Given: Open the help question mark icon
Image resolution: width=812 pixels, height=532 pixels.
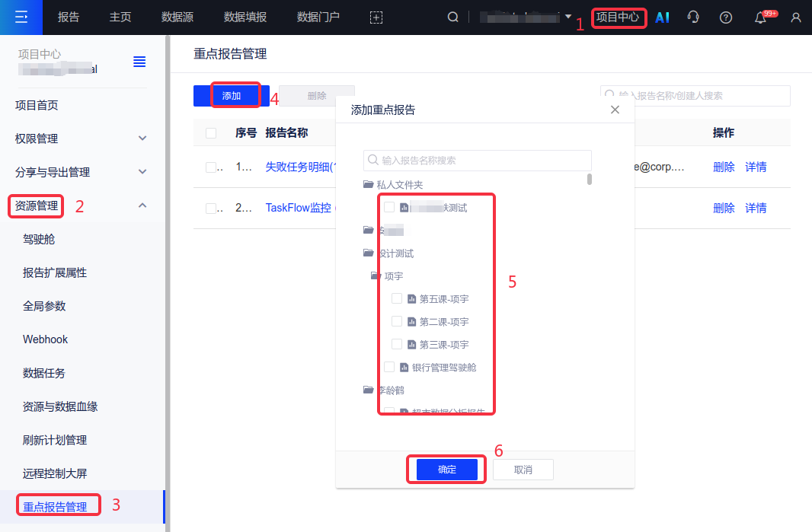Looking at the screenshot, I should click(x=726, y=17).
